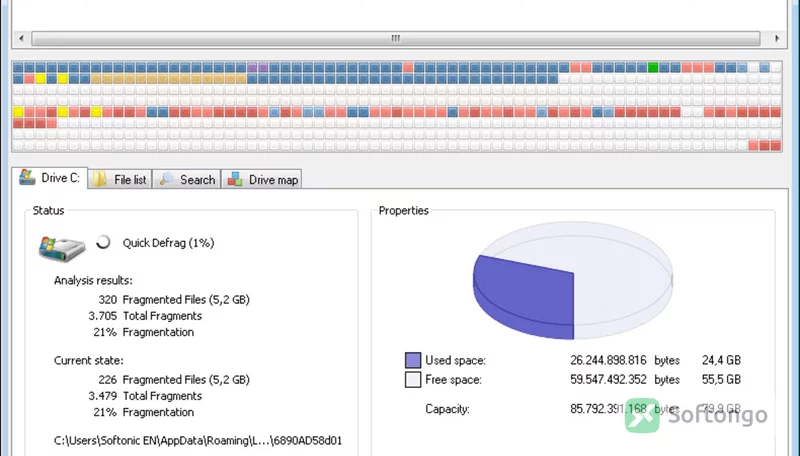800x456 pixels.
Task: Click the purple Used space color swatch
Action: (x=413, y=360)
